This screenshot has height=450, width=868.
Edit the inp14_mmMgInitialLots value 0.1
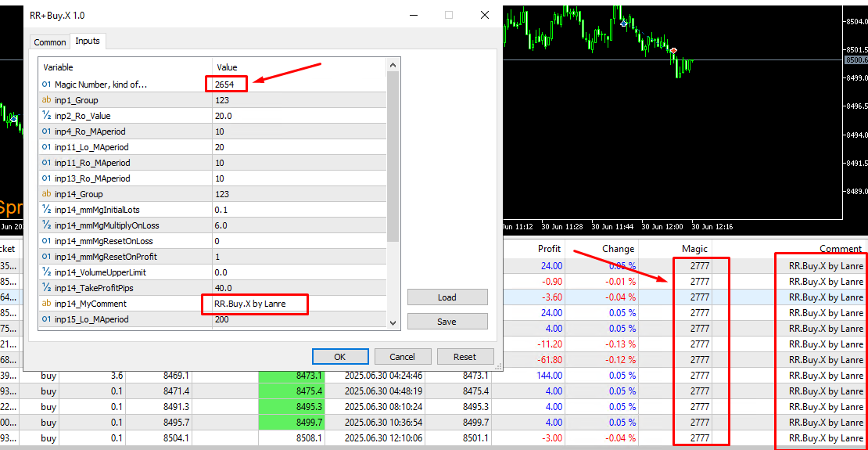coord(299,210)
